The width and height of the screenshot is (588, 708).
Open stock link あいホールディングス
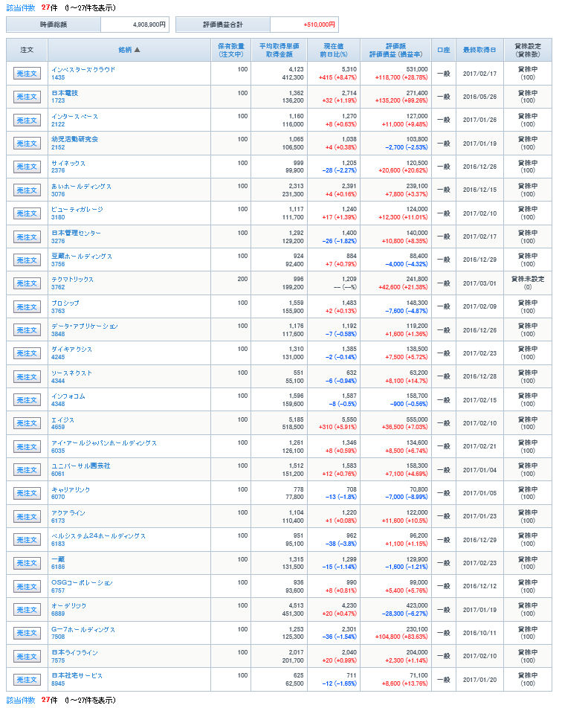(x=81, y=186)
